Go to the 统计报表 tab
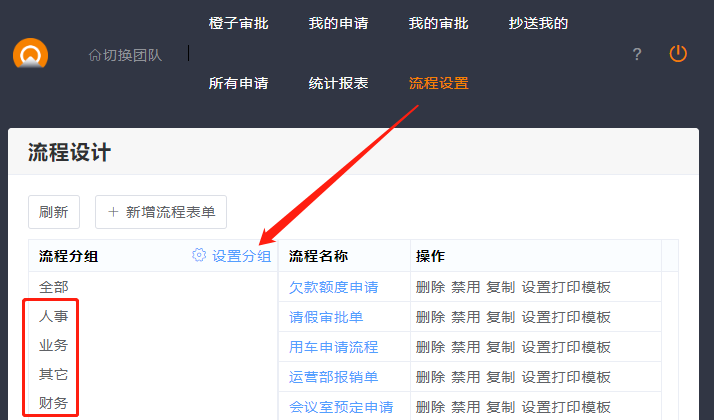Viewport: 714px width, 420px height. (x=338, y=83)
